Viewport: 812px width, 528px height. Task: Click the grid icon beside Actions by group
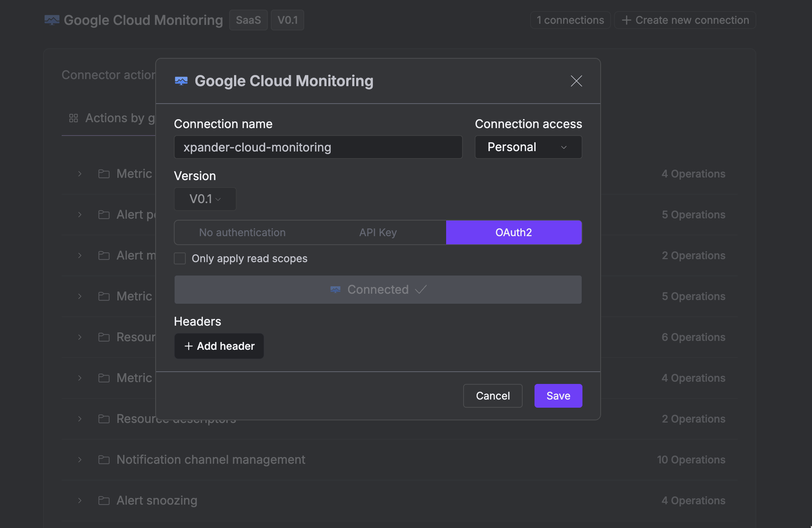pos(74,118)
